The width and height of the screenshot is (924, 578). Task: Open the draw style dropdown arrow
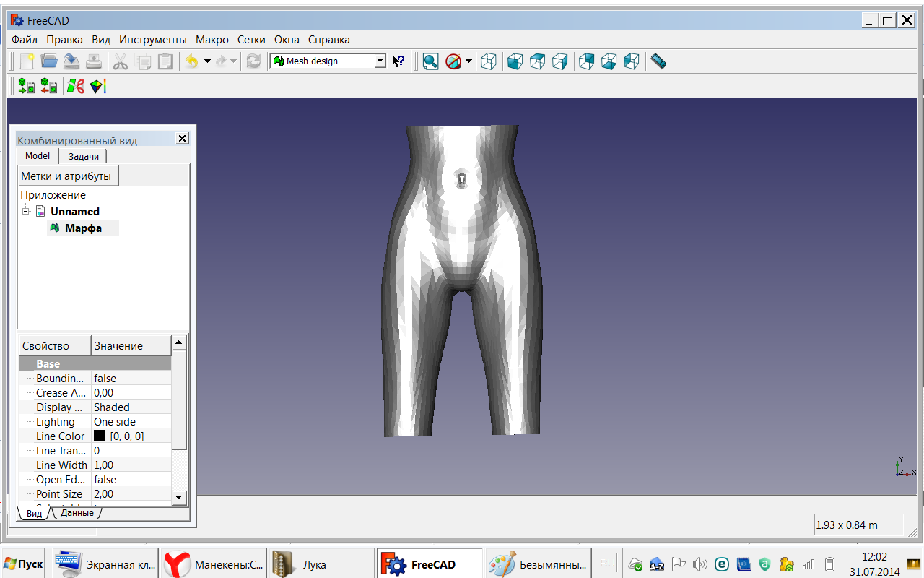pyautogui.click(x=468, y=61)
